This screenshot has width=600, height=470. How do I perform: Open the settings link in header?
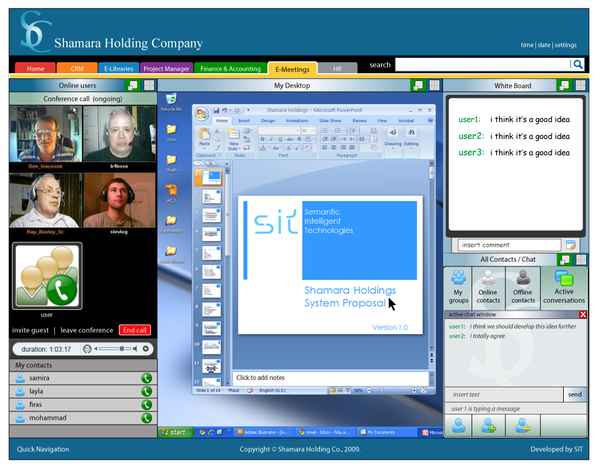coord(566,45)
